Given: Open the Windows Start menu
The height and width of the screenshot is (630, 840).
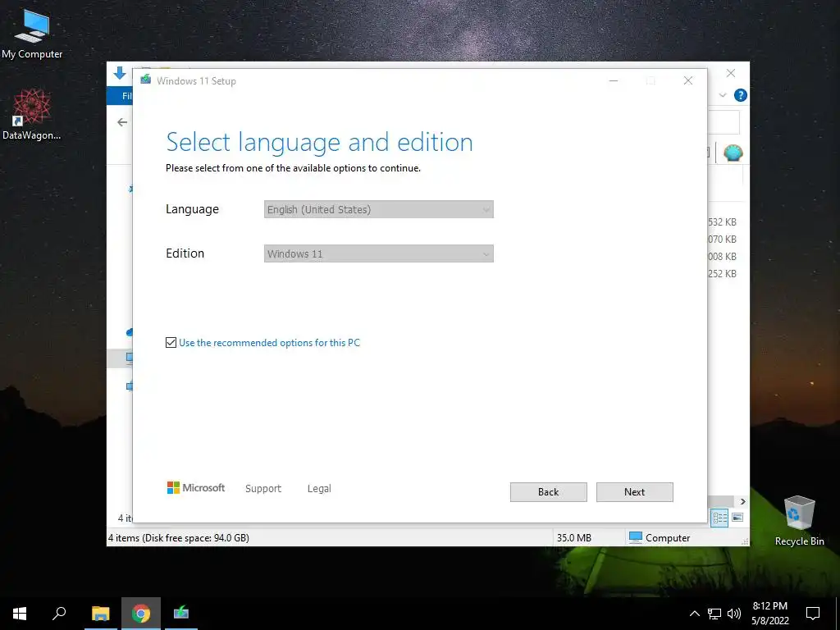Looking at the screenshot, I should click(x=20, y=614).
